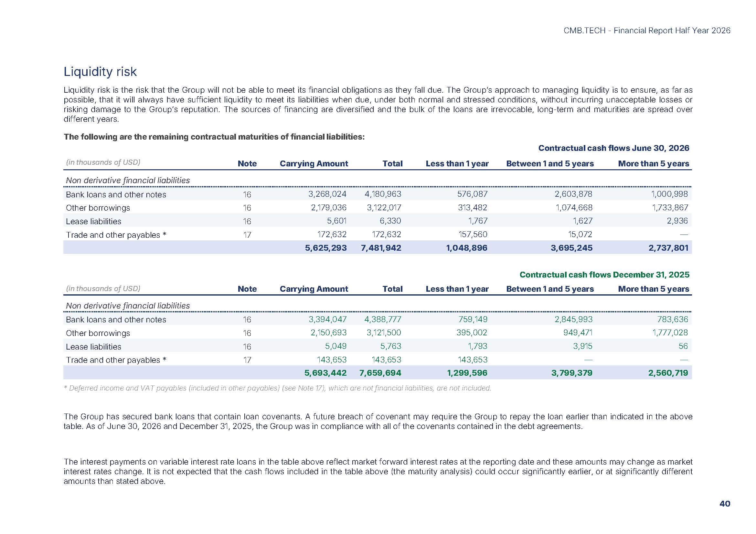Select the footnote about deferred income and VAT

(277, 388)
